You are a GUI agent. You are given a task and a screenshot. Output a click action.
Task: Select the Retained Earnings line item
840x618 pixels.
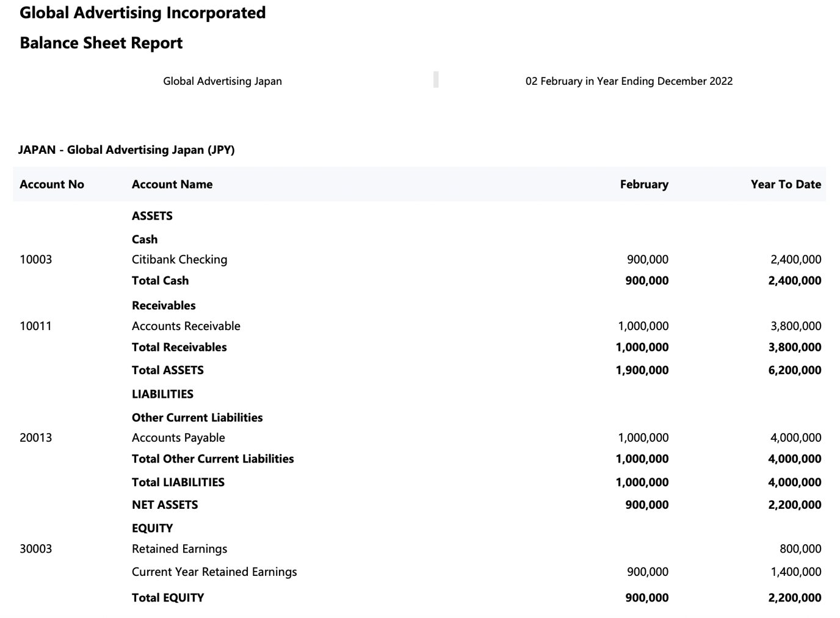click(179, 548)
